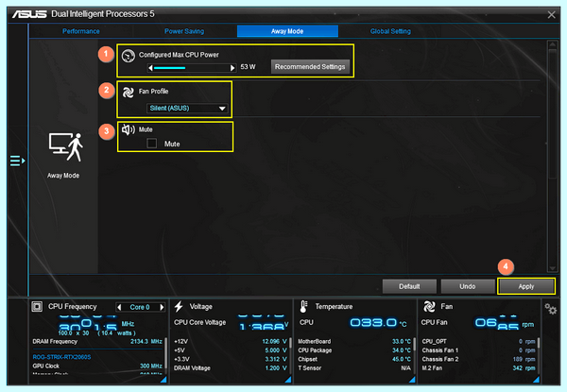The image size is (567, 392).
Task: Click the CPU Package temperature row
Action: point(354,350)
